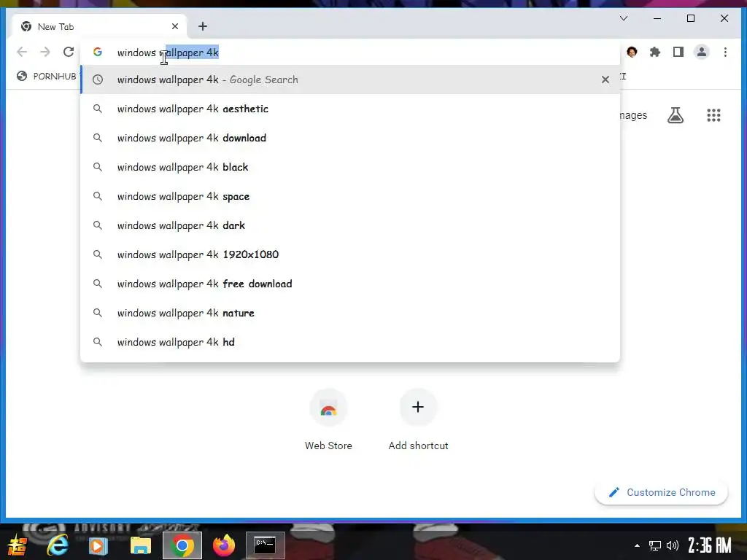Open the Extensions puzzle-piece icon
Viewport: 747px width, 560px height.
click(655, 52)
